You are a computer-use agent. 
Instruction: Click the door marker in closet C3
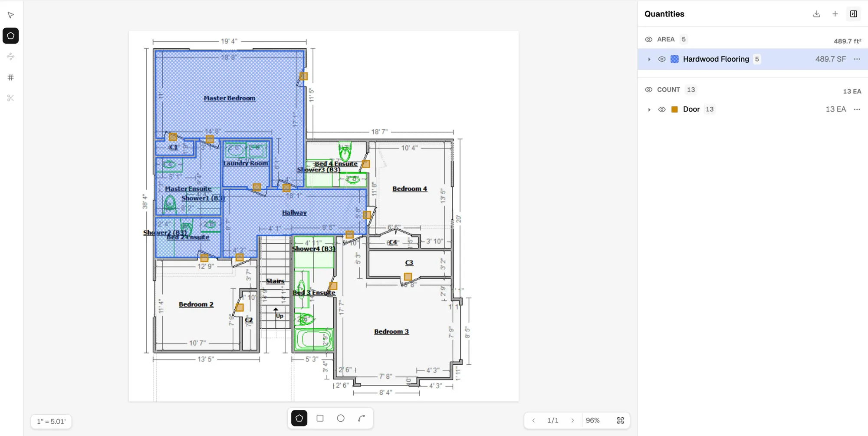tap(408, 277)
